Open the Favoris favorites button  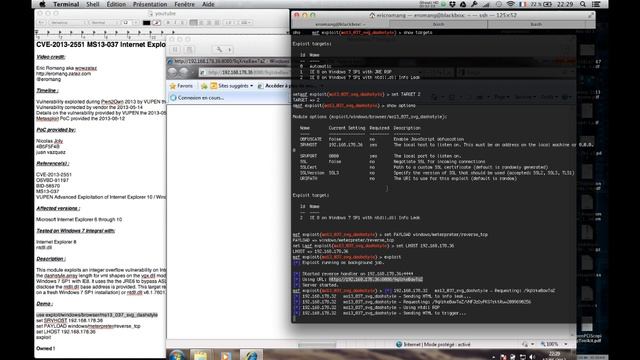[x=181, y=86]
